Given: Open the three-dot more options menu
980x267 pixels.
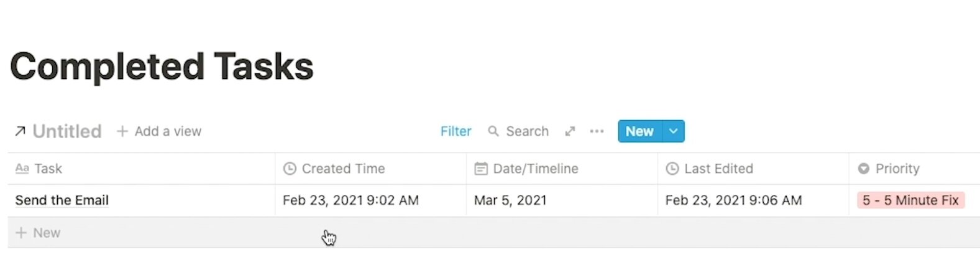Looking at the screenshot, I should pyautogui.click(x=597, y=131).
